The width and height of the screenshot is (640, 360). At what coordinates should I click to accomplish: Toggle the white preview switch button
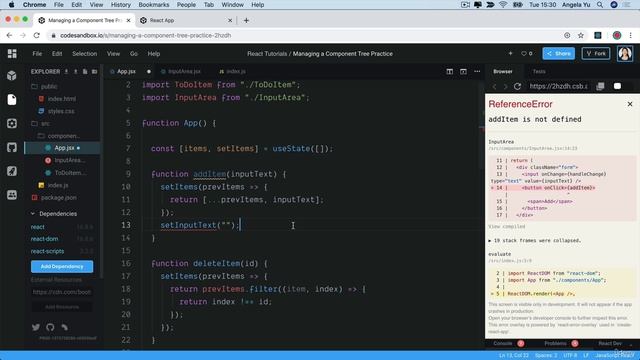click(x=617, y=86)
